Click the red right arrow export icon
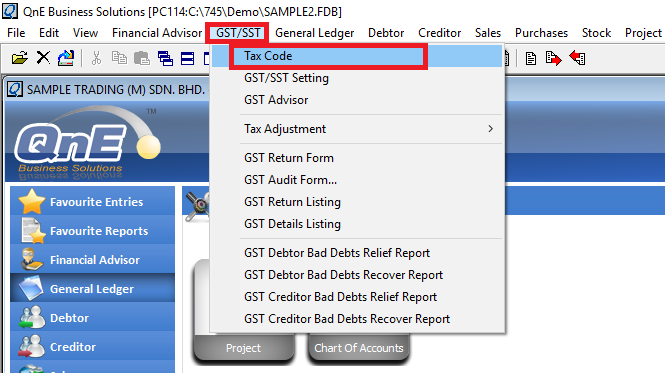 pyautogui.click(x=553, y=58)
